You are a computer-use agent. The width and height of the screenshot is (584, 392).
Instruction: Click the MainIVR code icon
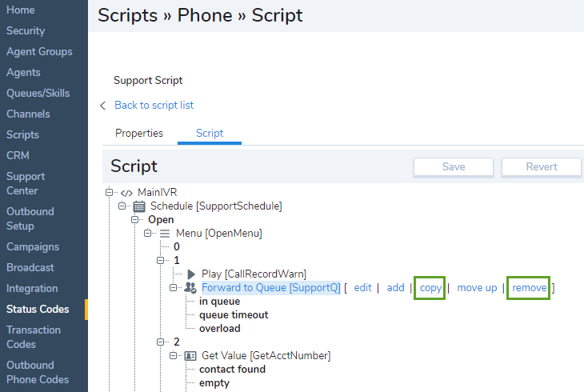point(126,193)
